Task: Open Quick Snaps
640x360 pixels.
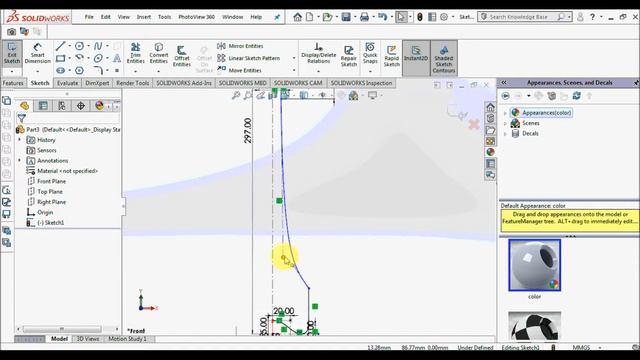Action: (370, 54)
